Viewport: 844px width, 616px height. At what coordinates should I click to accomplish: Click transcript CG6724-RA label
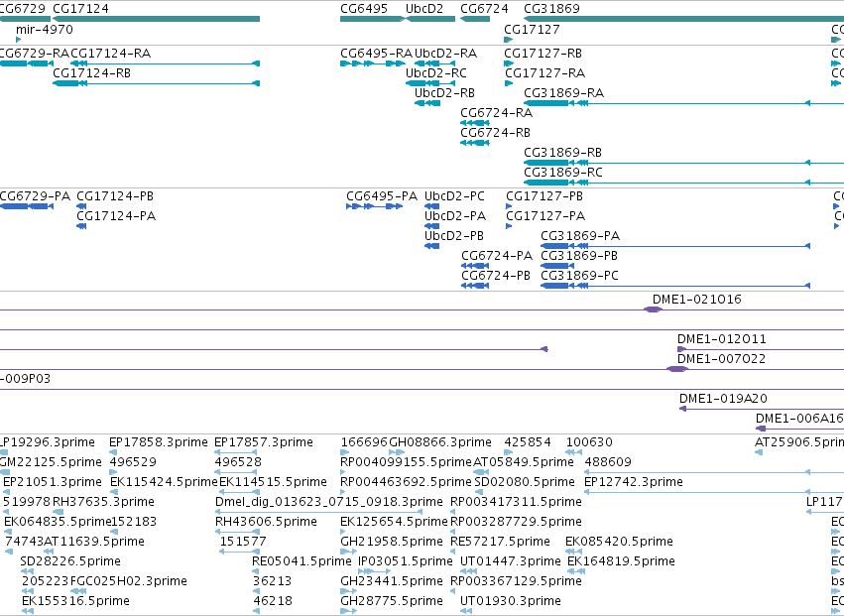point(496,113)
